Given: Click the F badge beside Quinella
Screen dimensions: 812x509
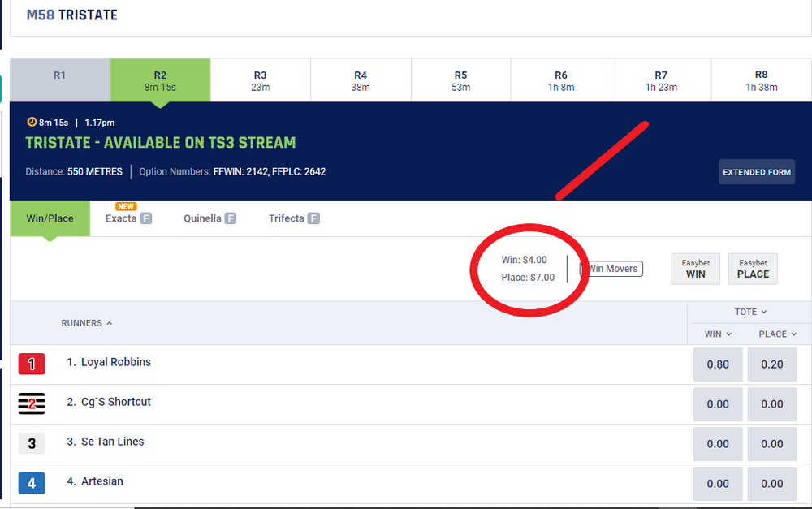Looking at the screenshot, I should coord(231,218).
